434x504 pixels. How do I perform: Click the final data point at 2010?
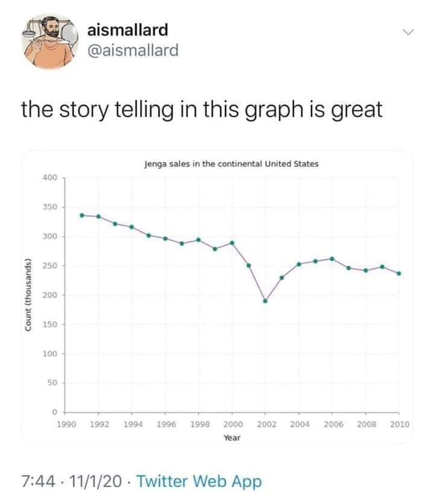tap(399, 274)
